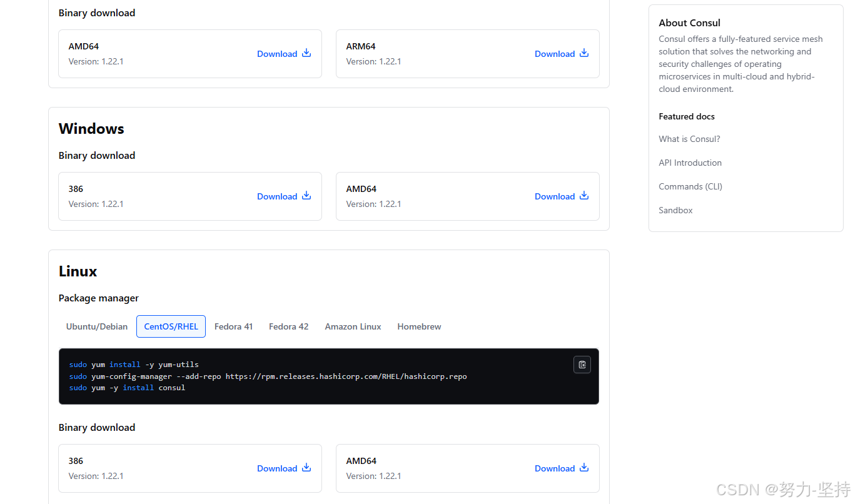
Task: Click download arrow icon for Linux AMD64
Action: click(x=584, y=468)
